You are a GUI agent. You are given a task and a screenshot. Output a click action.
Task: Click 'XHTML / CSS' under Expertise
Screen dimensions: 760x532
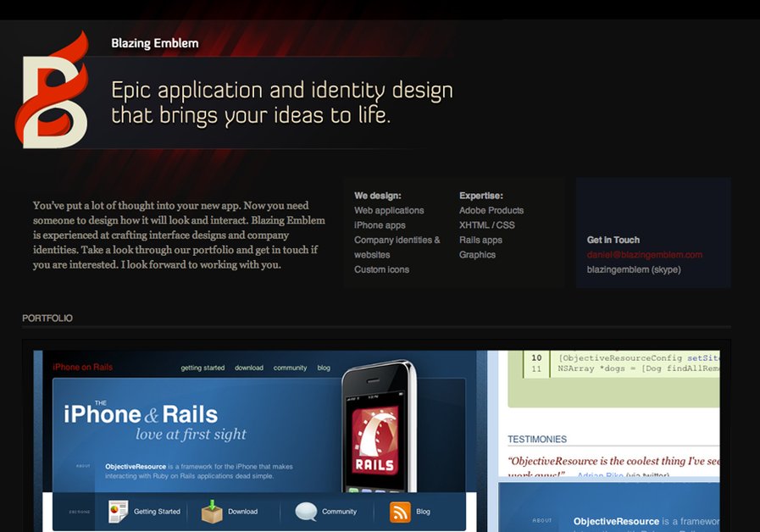[487, 225]
